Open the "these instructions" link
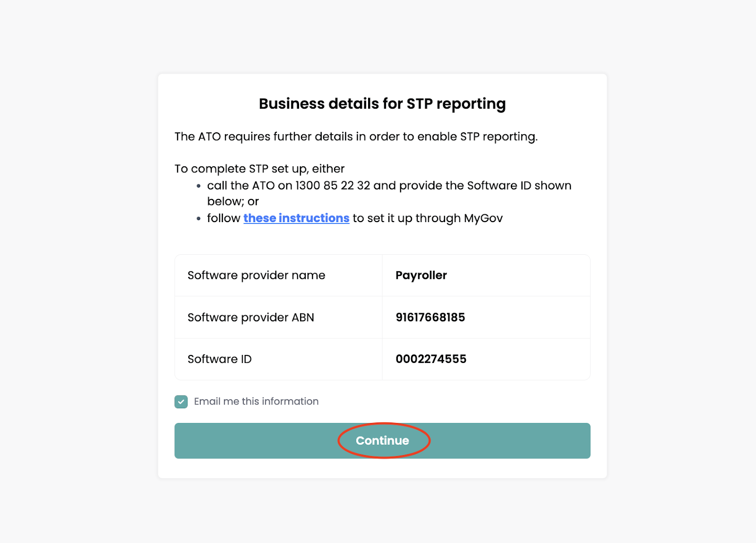This screenshot has height=543, width=756. pyautogui.click(x=296, y=218)
